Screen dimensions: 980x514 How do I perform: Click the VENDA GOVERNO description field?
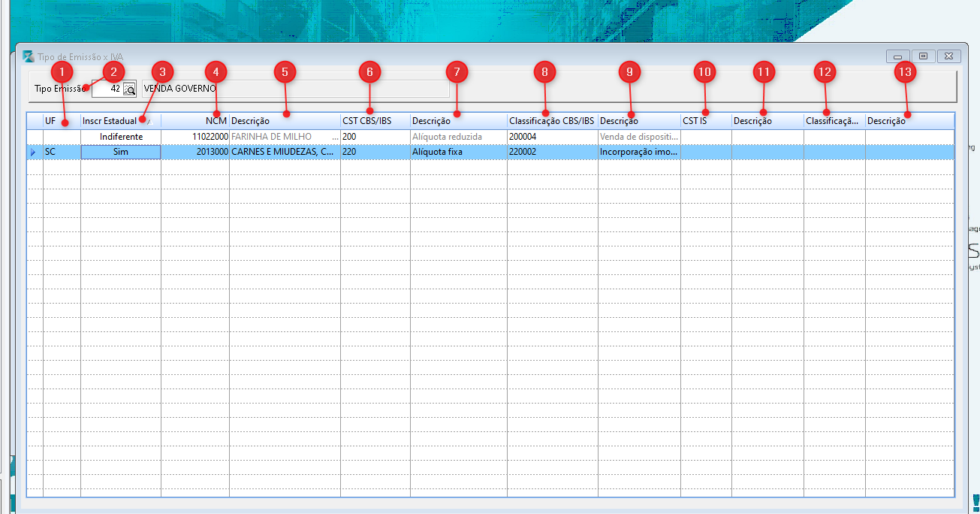point(294,89)
